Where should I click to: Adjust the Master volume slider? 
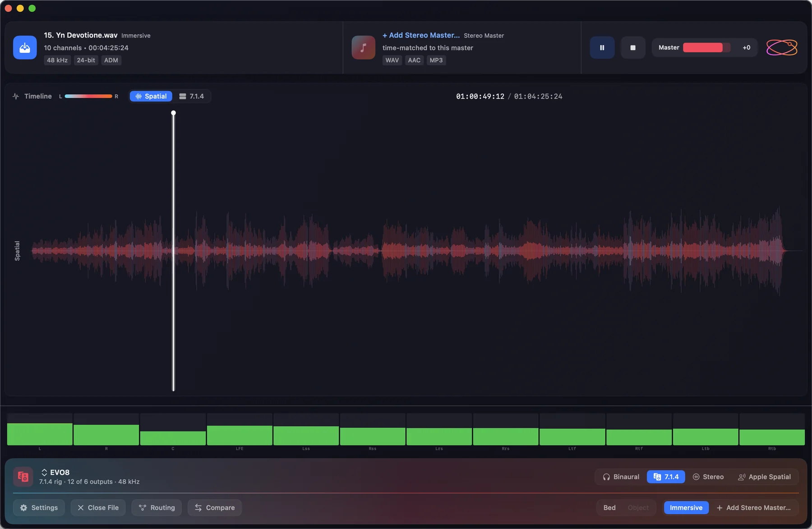click(x=706, y=47)
